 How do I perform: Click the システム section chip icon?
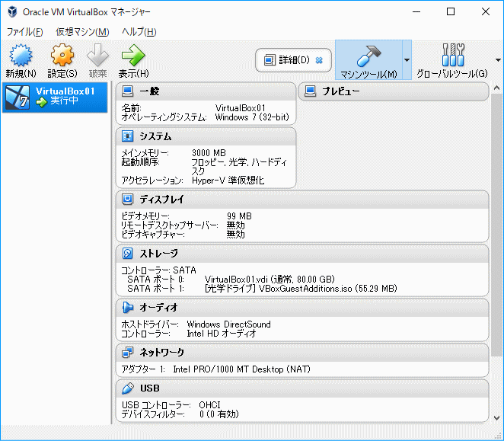pos(128,136)
